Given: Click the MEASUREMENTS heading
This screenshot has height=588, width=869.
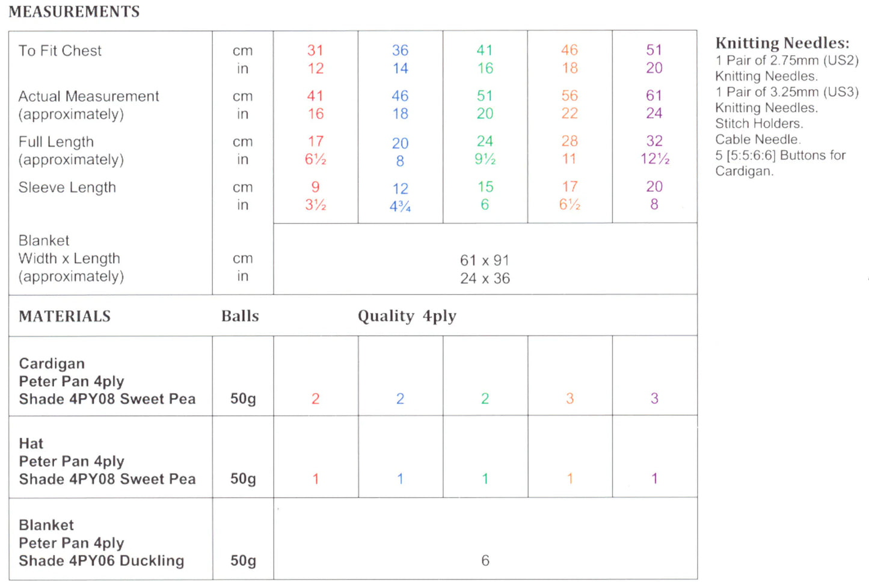Looking at the screenshot, I should click(x=74, y=12).
